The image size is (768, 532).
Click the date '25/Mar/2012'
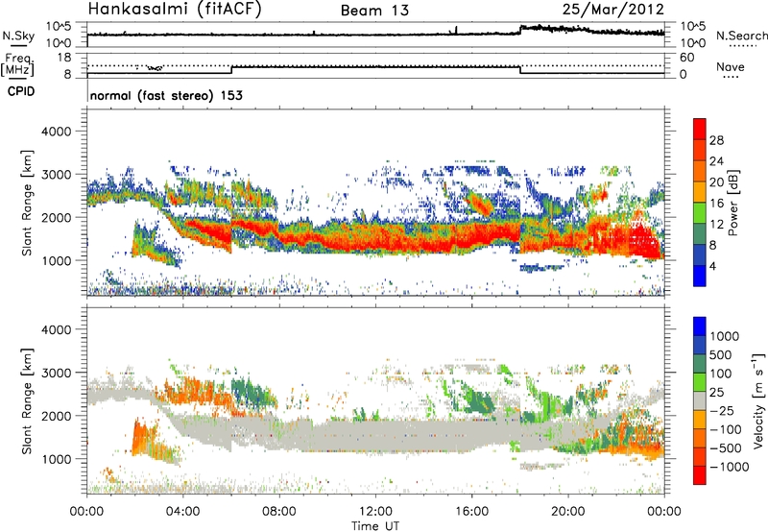click(613, 10)
